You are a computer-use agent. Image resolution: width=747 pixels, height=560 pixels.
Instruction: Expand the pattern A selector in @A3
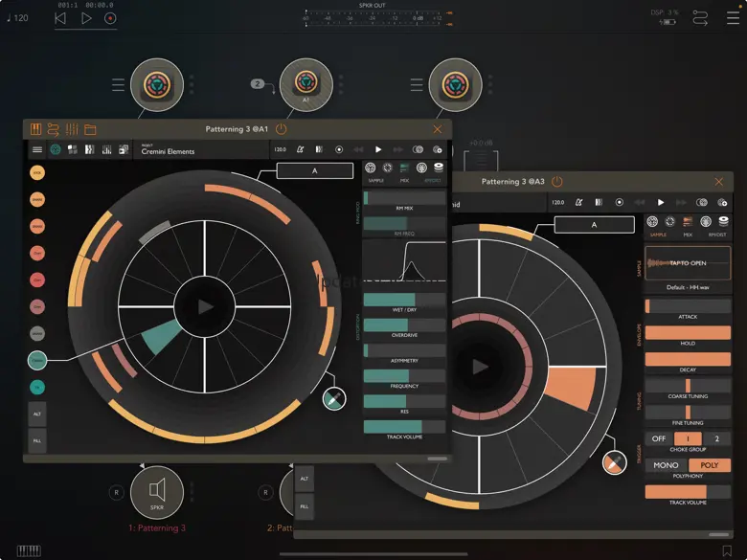[x=594, y=225]
